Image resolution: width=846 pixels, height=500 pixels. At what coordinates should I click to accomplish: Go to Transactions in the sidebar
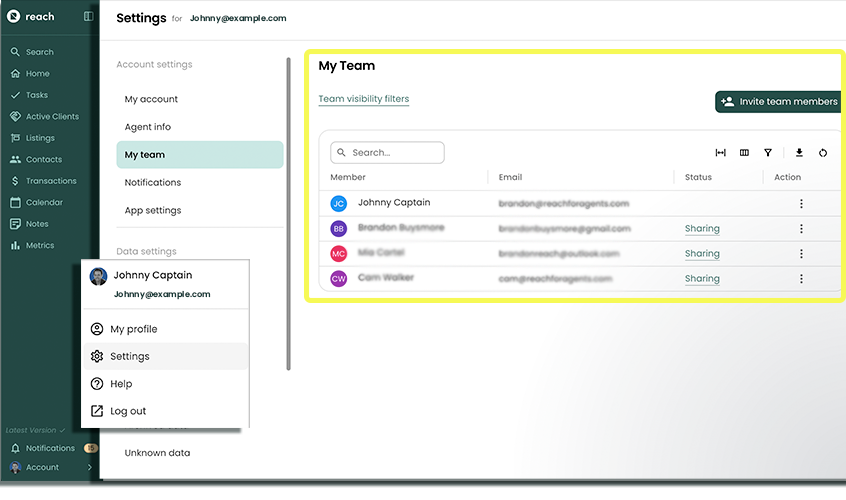click(50, 181)
